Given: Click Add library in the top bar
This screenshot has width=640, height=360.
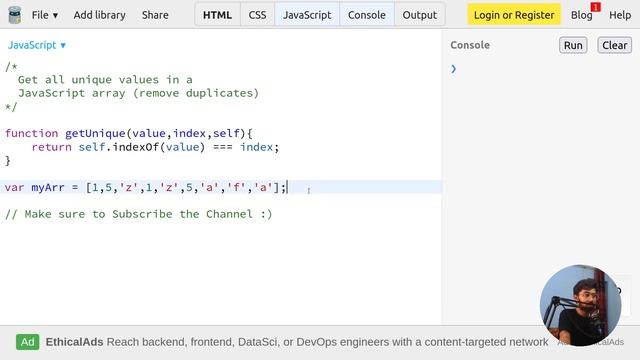Looking at the screenshot, I should (100, 15).
